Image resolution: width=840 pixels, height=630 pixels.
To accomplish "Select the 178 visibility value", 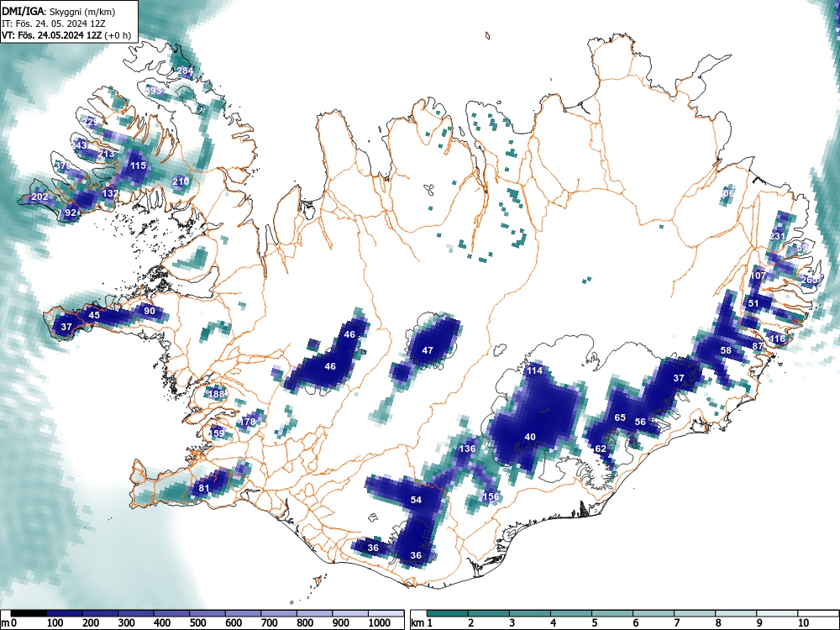I will coord(248,422).
